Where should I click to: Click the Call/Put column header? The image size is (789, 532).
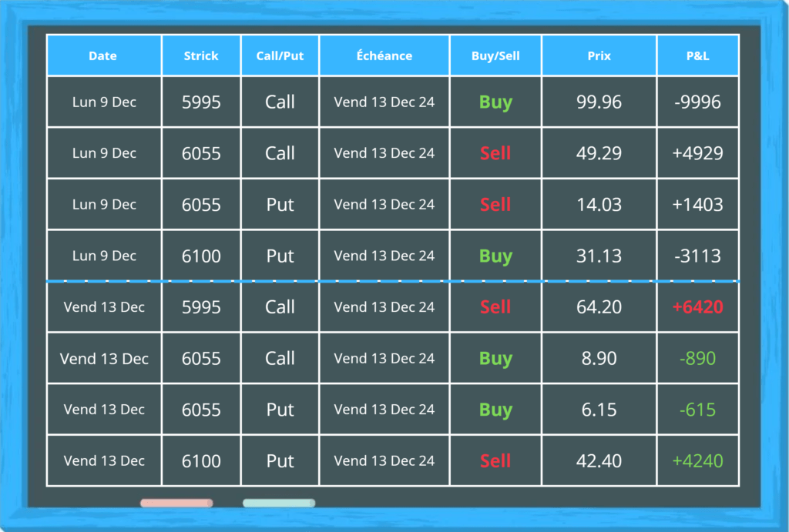point(280,55)
